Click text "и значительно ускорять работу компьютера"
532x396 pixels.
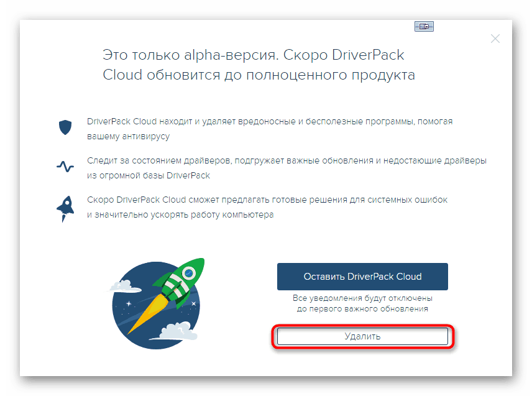pyautogui.click(x=180, y=215)
